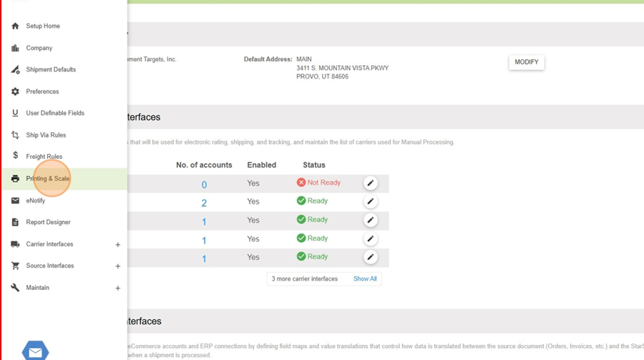The width and height of the screenshot is (644, 360).
Task: Select User Definable Fields
Action: point(55,113)
